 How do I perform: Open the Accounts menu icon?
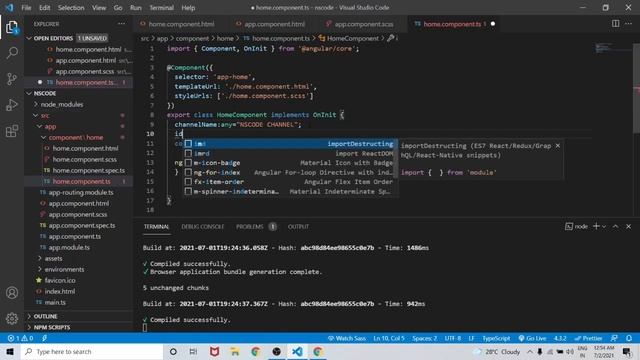(x=12, y=293)
